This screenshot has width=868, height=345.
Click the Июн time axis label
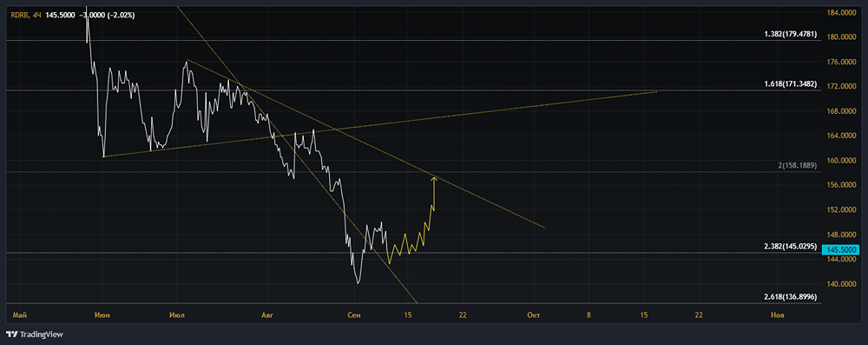102,315
